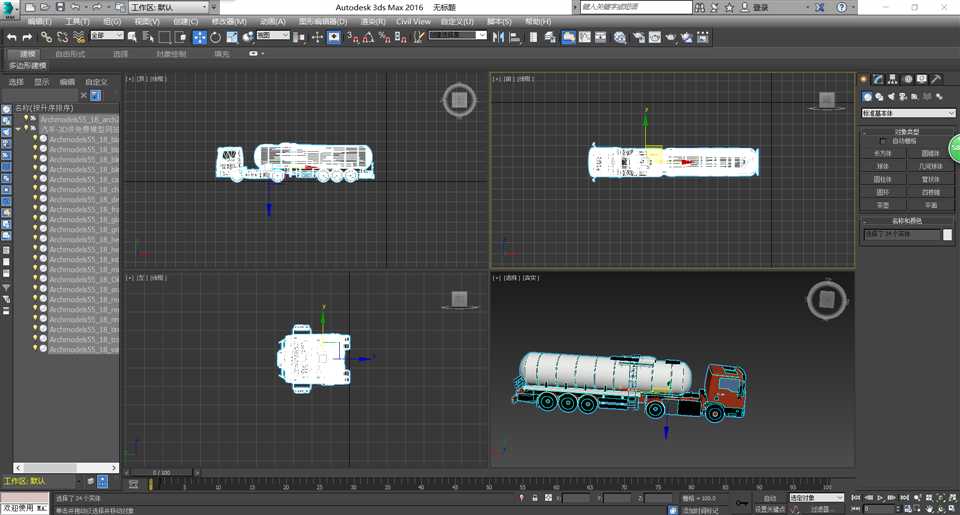Open the Modify panel tab in command panel
Image resolution: width=960 pixels, height=515 pixels.
pyautogui.click(x=878, y=79)
